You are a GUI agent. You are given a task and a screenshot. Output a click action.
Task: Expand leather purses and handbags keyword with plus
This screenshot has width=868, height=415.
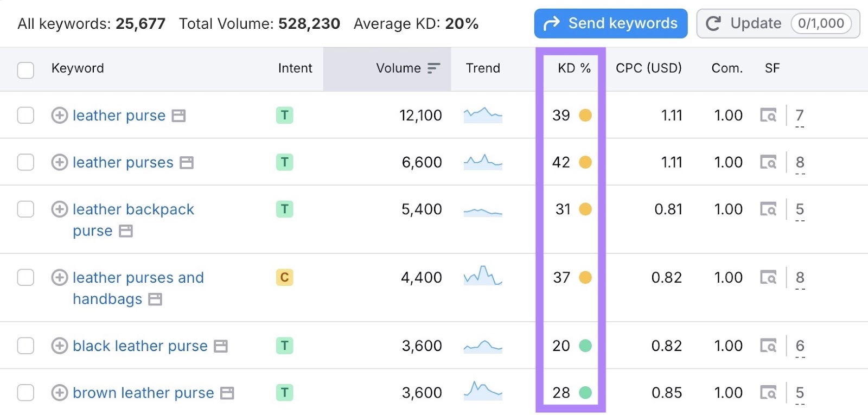(x=59, y=278)
